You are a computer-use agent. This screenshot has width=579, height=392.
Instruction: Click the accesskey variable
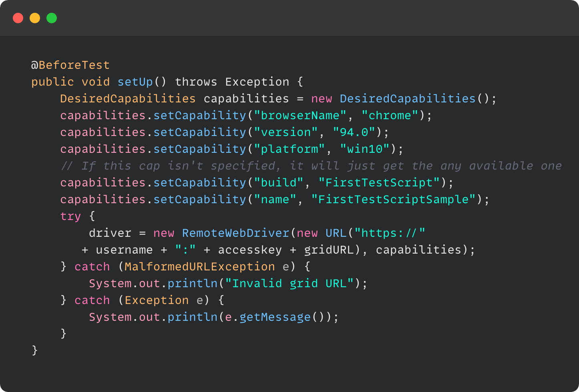[x=250, y=250]
